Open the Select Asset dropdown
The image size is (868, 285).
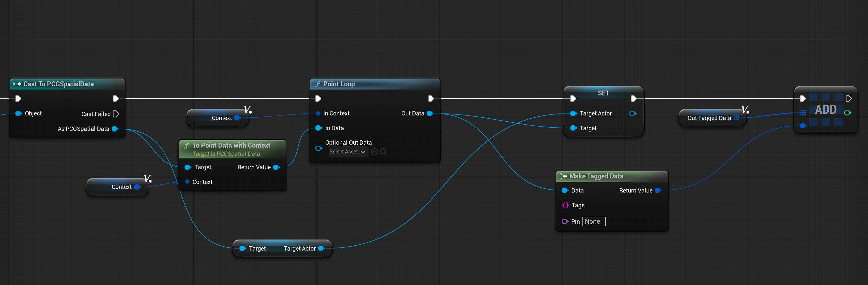coord(347,152)
